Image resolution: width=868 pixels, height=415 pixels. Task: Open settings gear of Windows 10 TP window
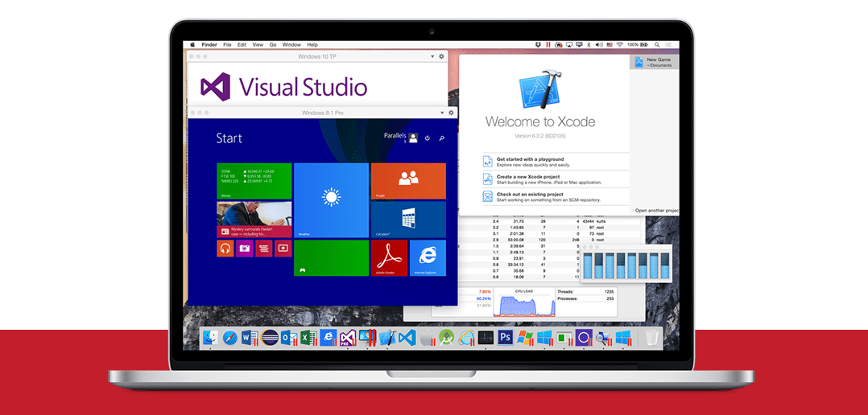click(441, 56)
